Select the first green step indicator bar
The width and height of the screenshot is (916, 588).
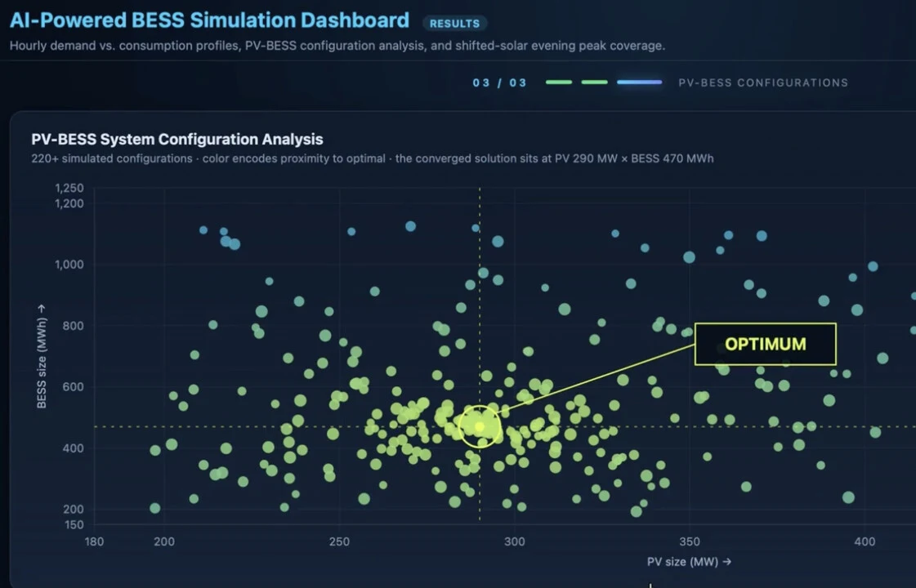(558, 82)
